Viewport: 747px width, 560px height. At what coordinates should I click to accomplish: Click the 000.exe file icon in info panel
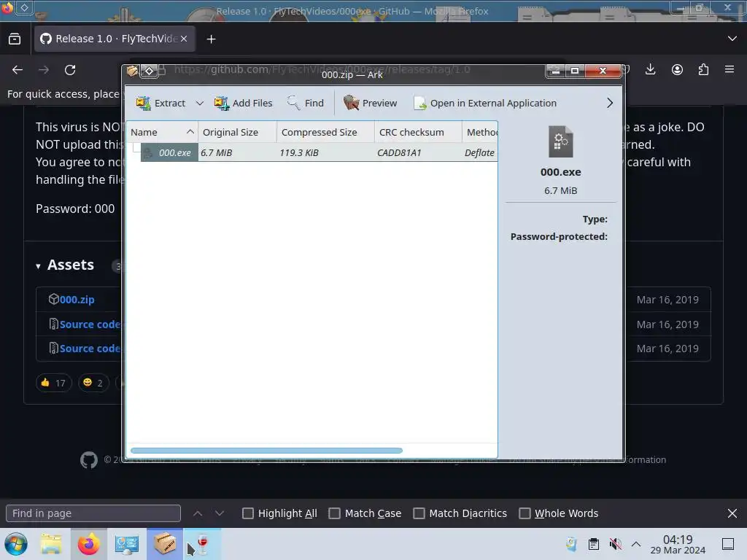(561, 141)
